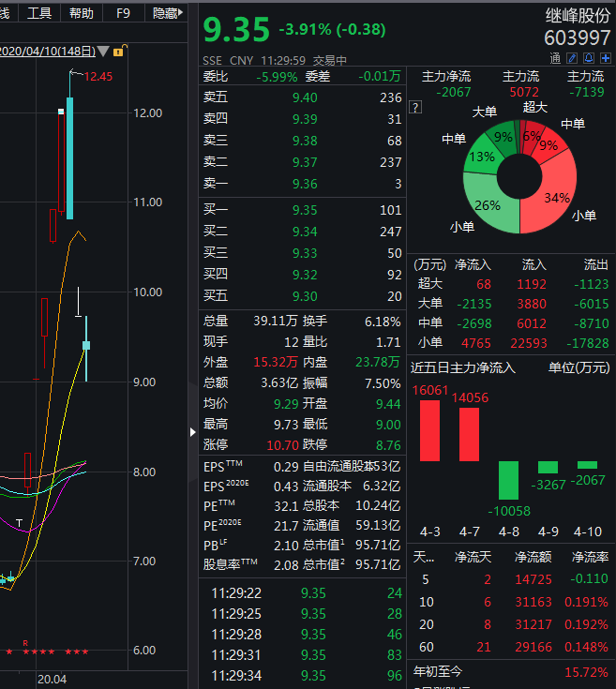Add stock to watchlist with plus icon

[606, 58]
